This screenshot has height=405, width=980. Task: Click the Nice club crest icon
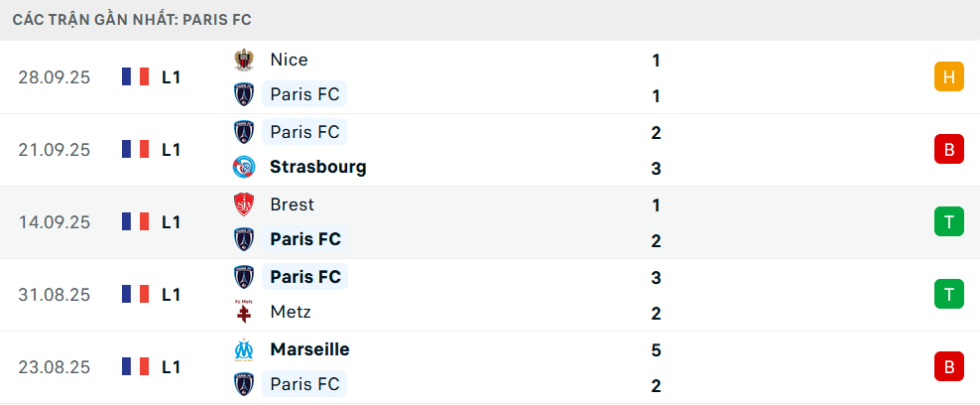tap(243, 60)
